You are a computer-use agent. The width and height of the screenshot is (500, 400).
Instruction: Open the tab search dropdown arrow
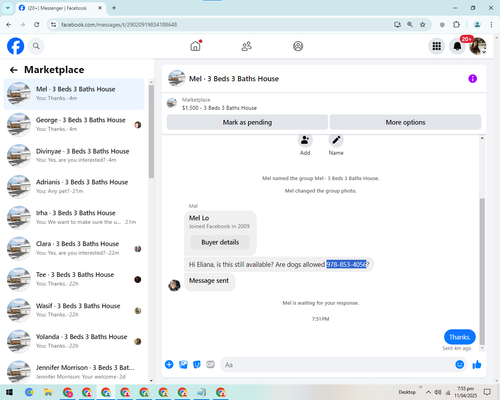[x=8, y=8]
